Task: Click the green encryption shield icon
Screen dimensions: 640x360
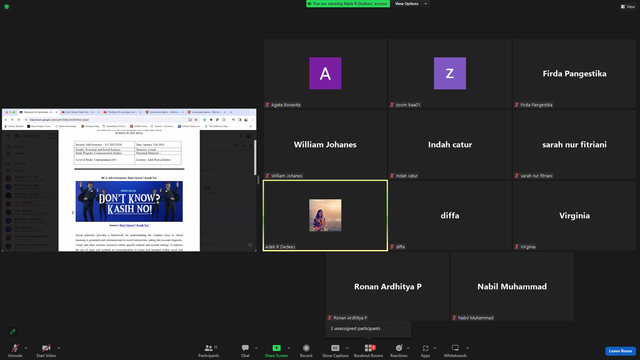Action: 7,7
